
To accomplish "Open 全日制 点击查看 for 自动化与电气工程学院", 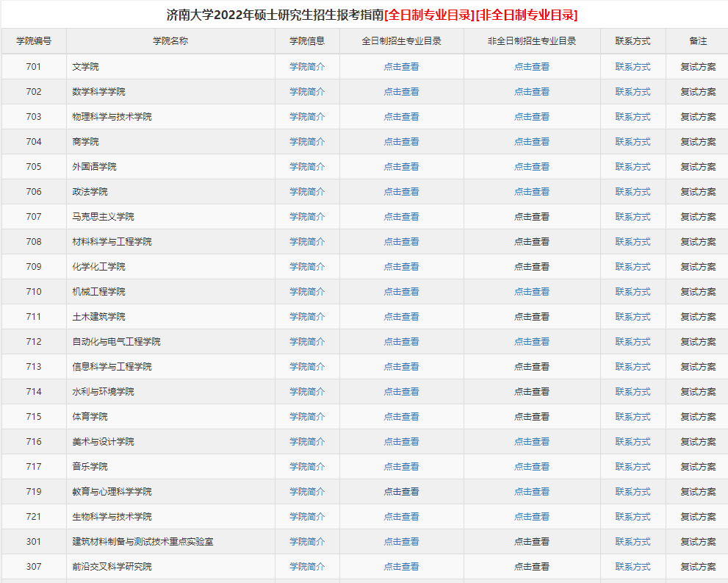I will point(401,342).
